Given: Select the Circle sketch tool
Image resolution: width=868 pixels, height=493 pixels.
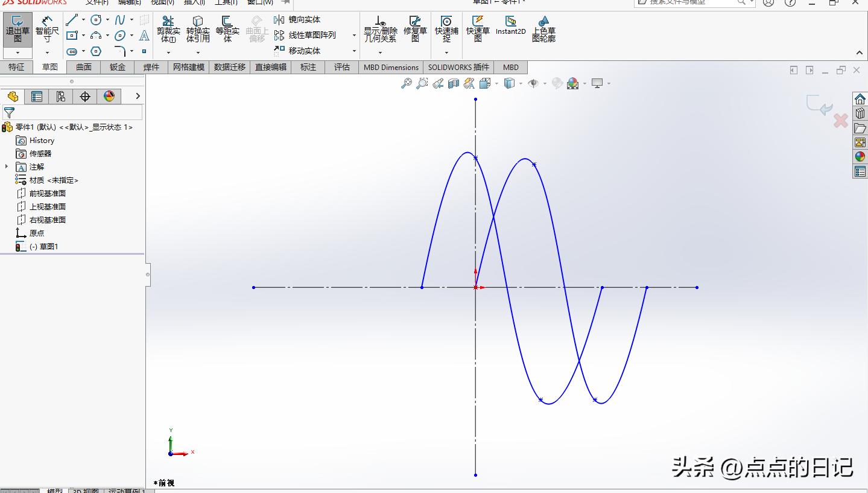Looking at the screenshot, I should click(96, 20).
